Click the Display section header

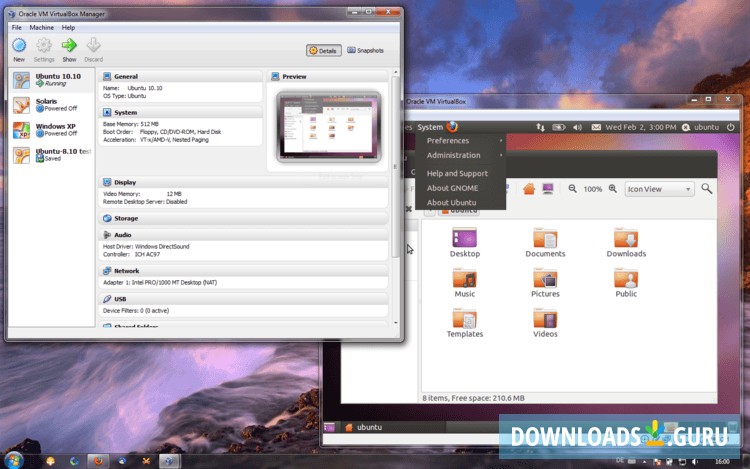pyautogui.click(x=244, y=182)
